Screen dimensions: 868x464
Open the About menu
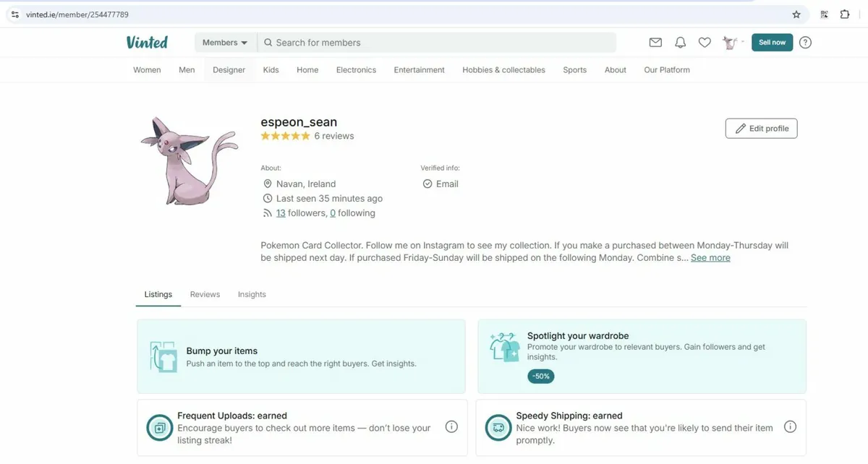click(616, 70)
